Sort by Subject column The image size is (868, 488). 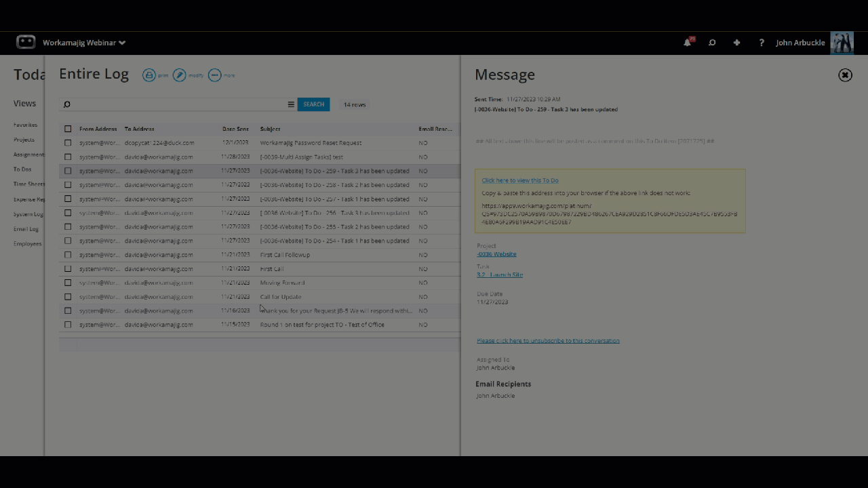(270, 129)
